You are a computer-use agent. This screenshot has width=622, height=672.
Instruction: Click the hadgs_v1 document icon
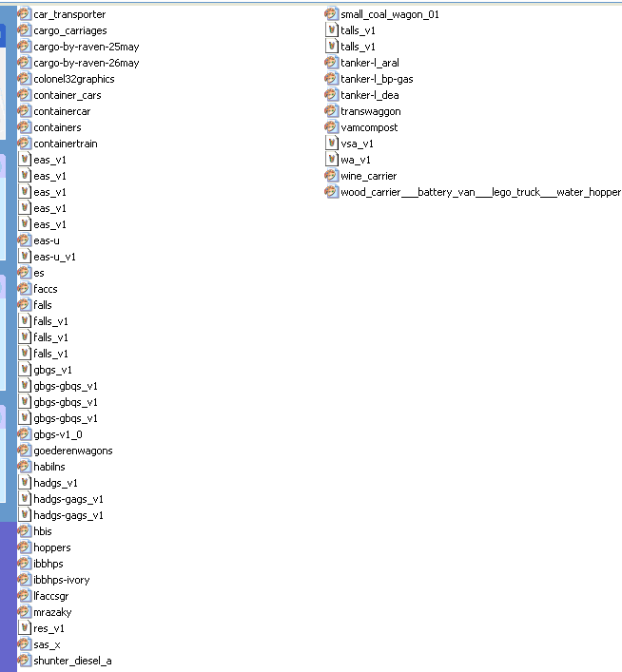(25, 483)
